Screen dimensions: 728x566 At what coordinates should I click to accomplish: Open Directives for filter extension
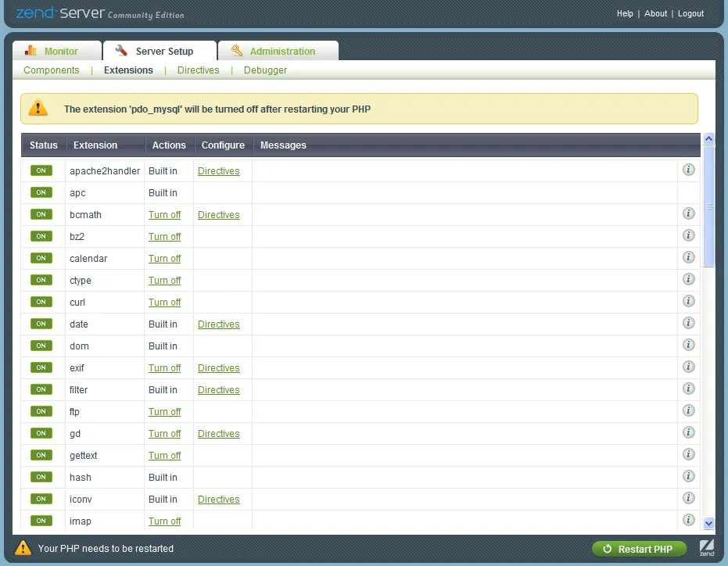point(219,389)
